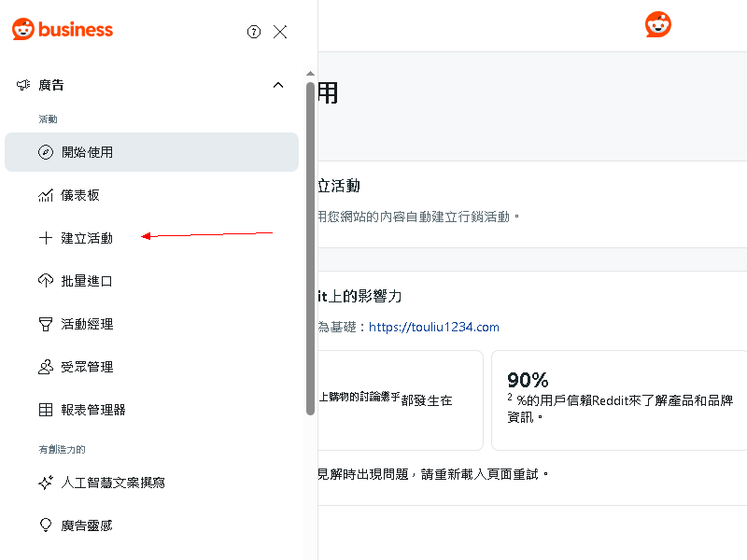Open the 活動經理 funnel icon
Screen dimensions: 747x560
point(46,324)
